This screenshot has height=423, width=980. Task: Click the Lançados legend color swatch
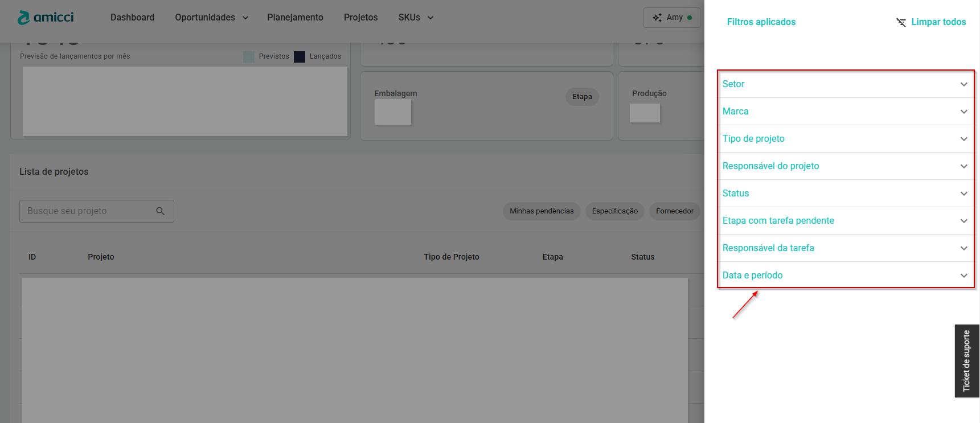click(x=300, y=57)
